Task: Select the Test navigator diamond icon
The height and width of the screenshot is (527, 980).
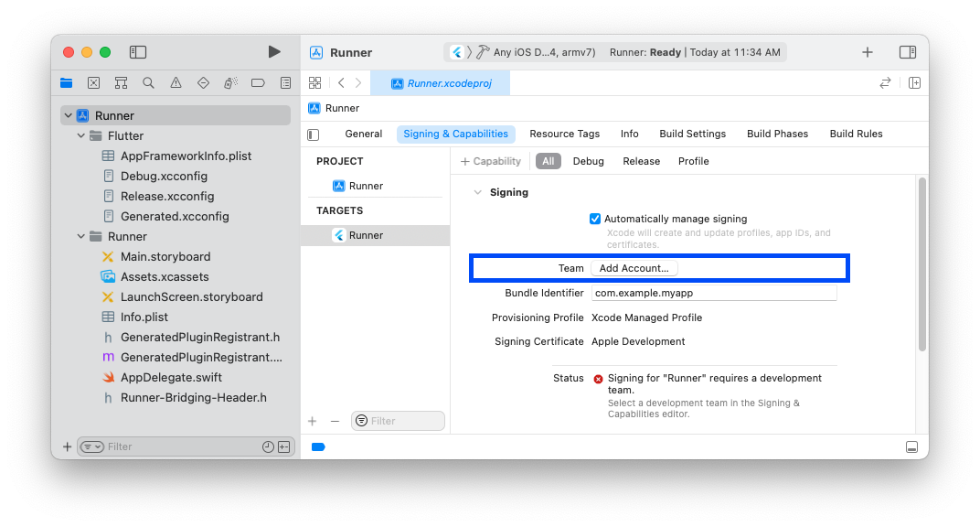Action: click(x=203, y=82)
